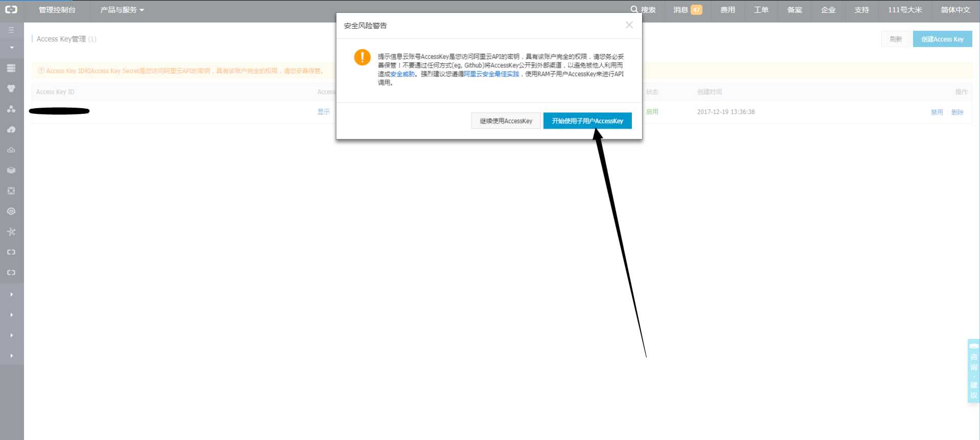The height and width of the screenshot is (440, 980).
Task: Open the three-node cluster icon in sidebar
Action: pos(11,109)
